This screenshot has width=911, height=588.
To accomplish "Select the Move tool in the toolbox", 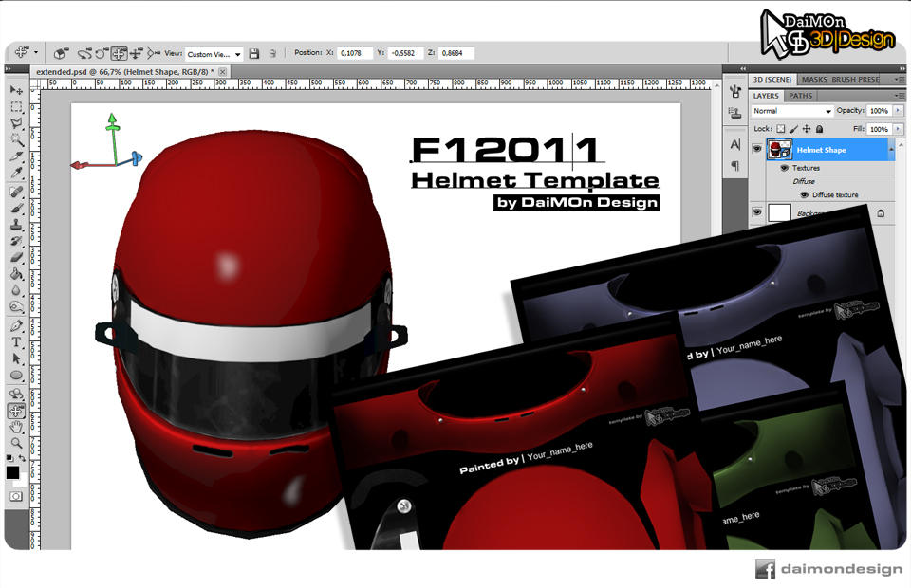I will (x=16, y=90).
